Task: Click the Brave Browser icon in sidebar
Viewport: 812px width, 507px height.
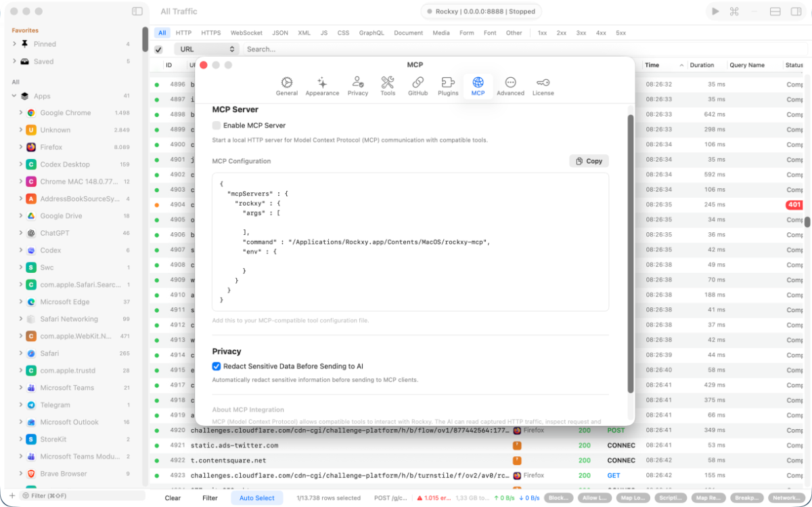Action: pyautogui.click(x=31, y=474)
